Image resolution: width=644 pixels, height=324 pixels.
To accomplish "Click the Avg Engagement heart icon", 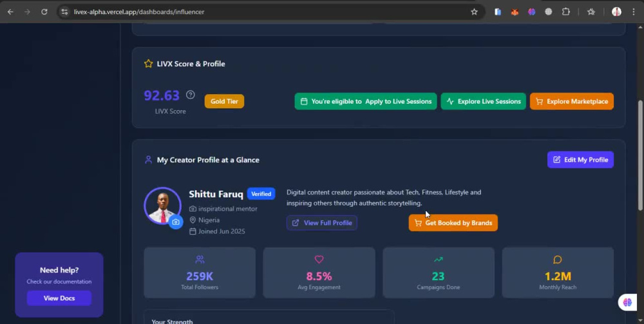I will pos(319,260).
